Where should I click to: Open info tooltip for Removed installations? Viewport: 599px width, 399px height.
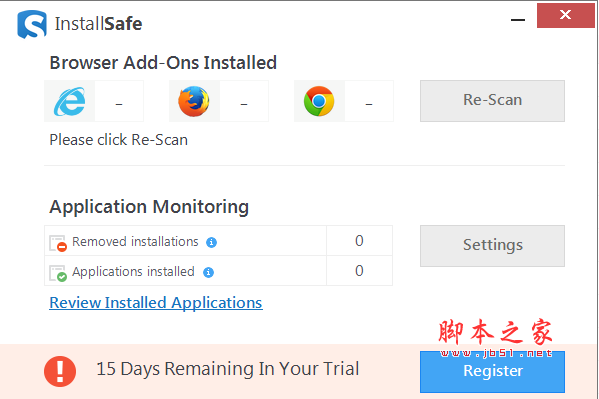point(211,242)
